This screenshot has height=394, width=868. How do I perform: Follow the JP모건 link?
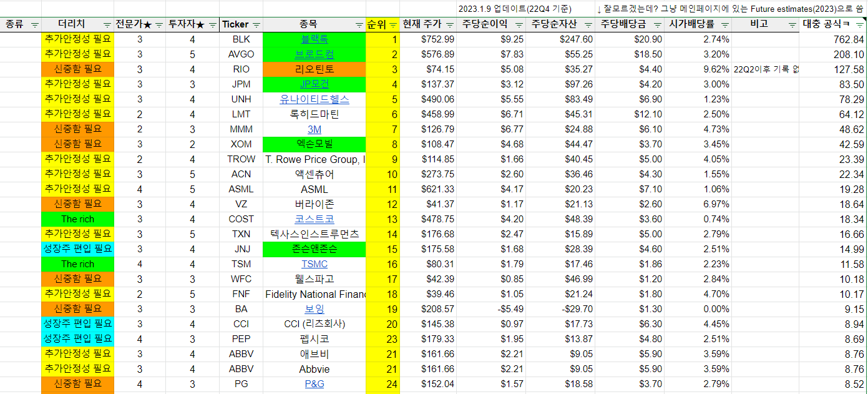click(x=314, y=84)
